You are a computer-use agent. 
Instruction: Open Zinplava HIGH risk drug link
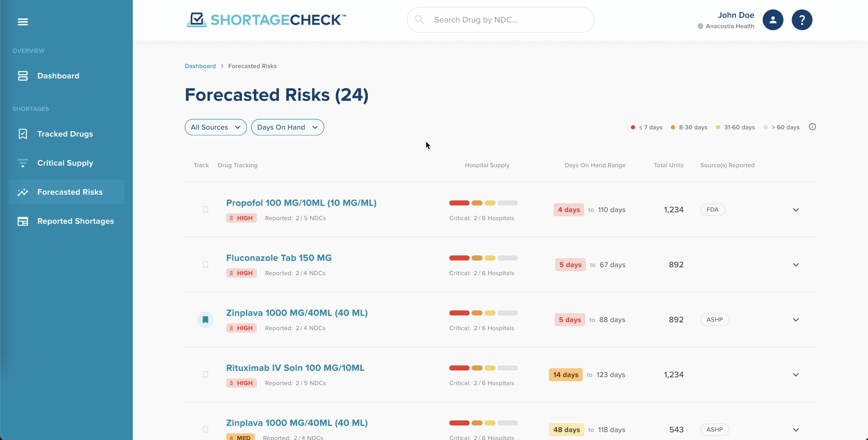(x=297, y=313)
